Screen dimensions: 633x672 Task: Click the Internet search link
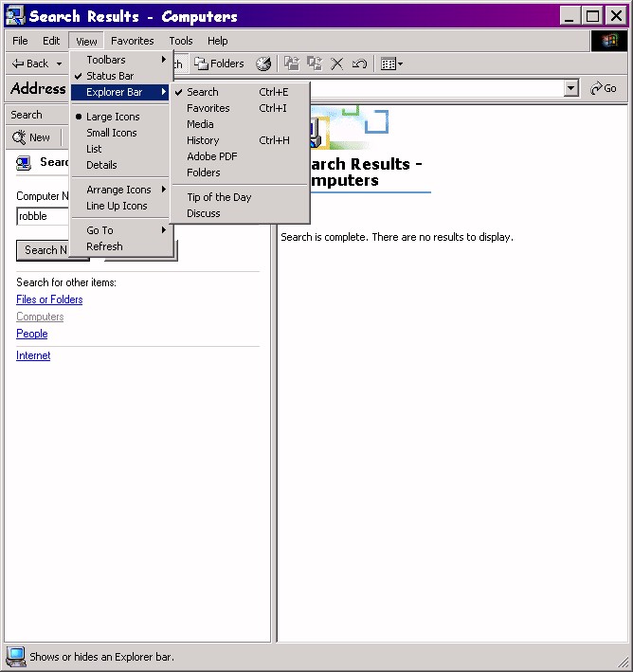(33, 355)
